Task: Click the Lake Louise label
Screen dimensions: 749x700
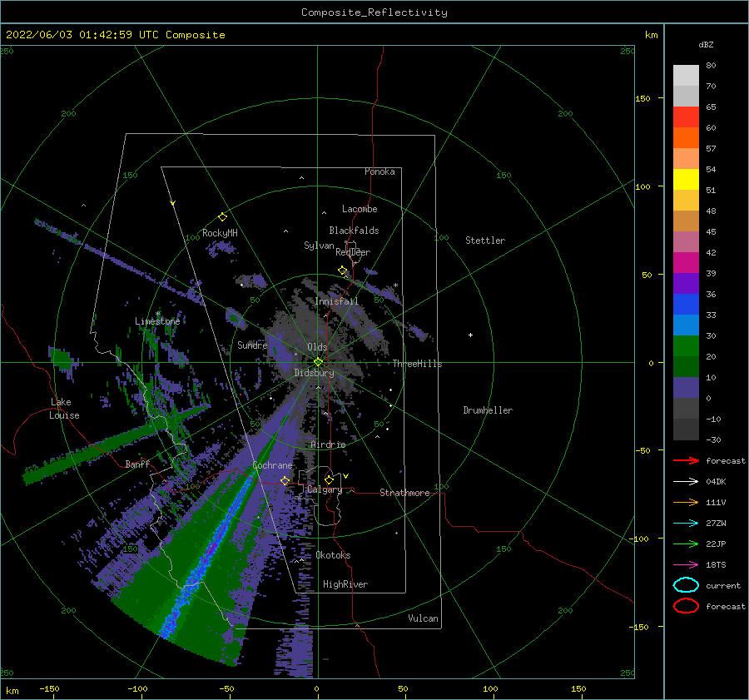Action: coord(64,409)
